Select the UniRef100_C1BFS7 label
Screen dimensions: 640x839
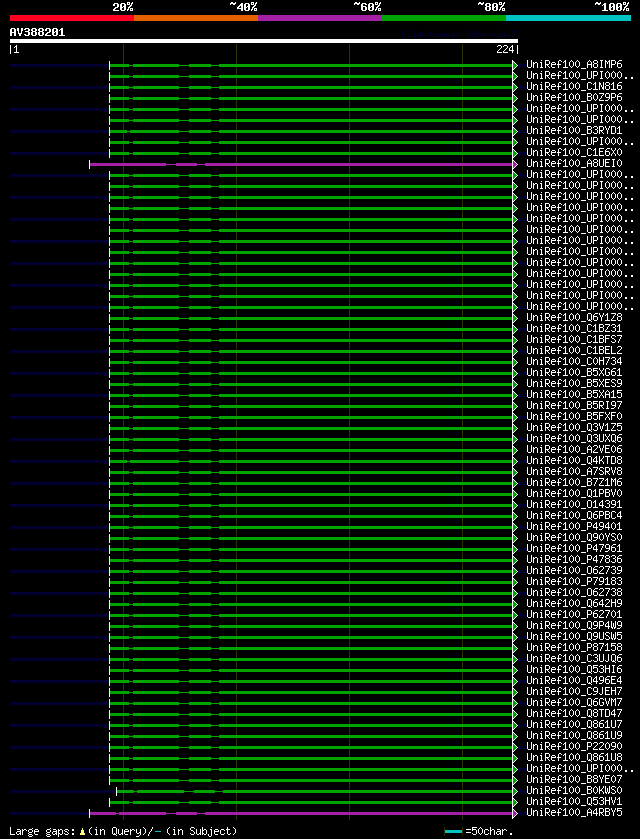[574, 340]
